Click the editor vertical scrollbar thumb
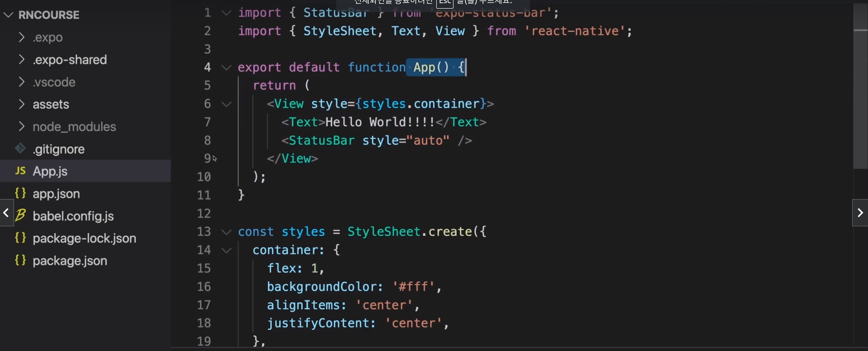 tap(860, 86)
